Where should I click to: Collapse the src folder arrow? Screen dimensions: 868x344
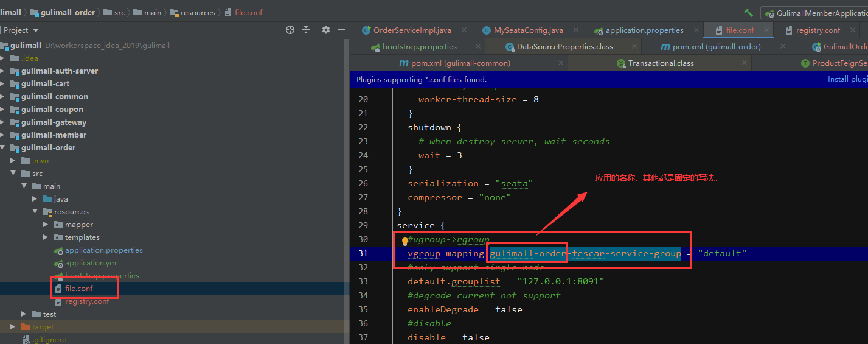[x=13, y=174]
